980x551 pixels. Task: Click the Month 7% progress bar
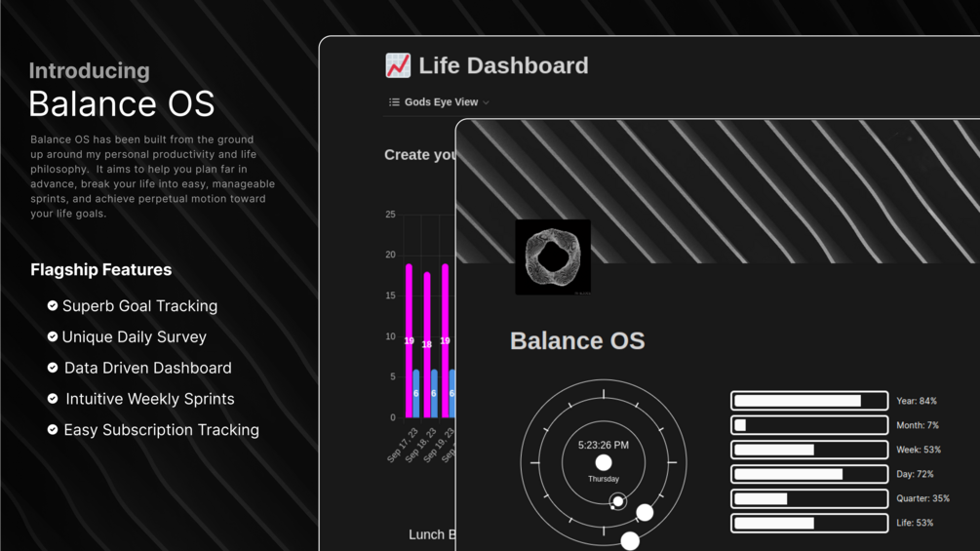pos(809,425)
